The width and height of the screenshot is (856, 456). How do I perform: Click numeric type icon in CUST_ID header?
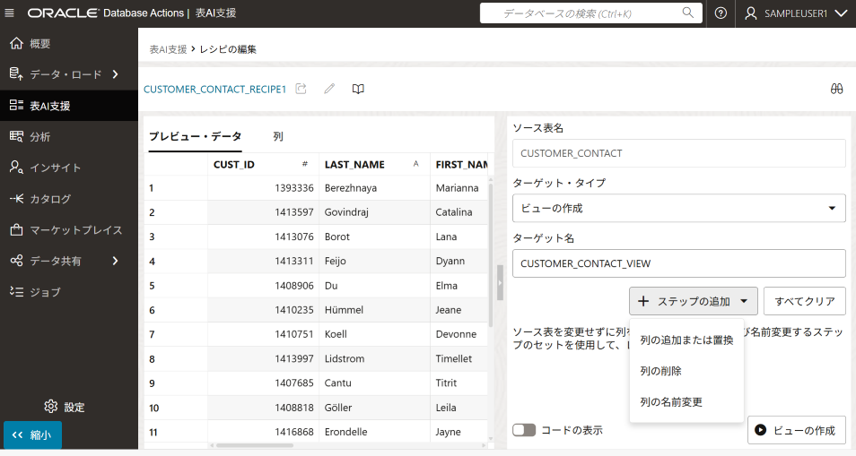[x=305, y=164]
